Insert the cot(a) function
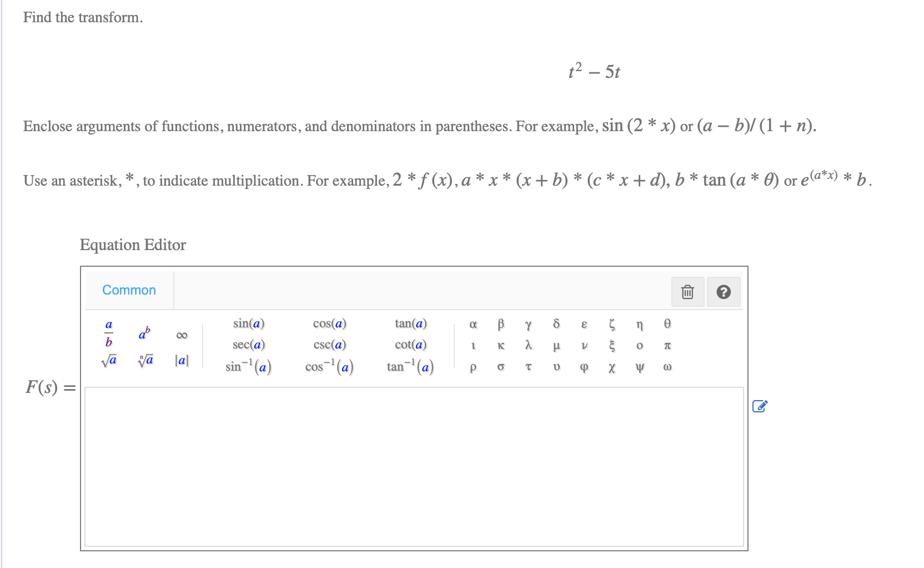924x568 pixels. tap(411, 345)
